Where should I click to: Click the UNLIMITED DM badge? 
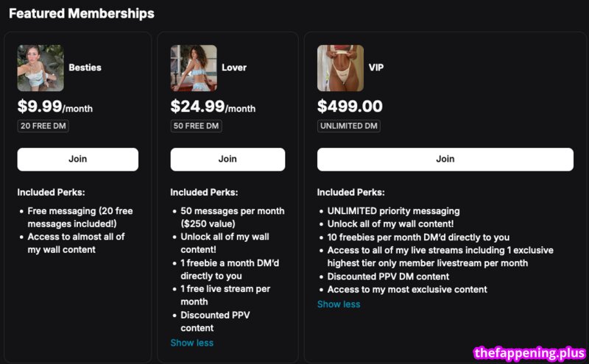(x=348, y=126)
